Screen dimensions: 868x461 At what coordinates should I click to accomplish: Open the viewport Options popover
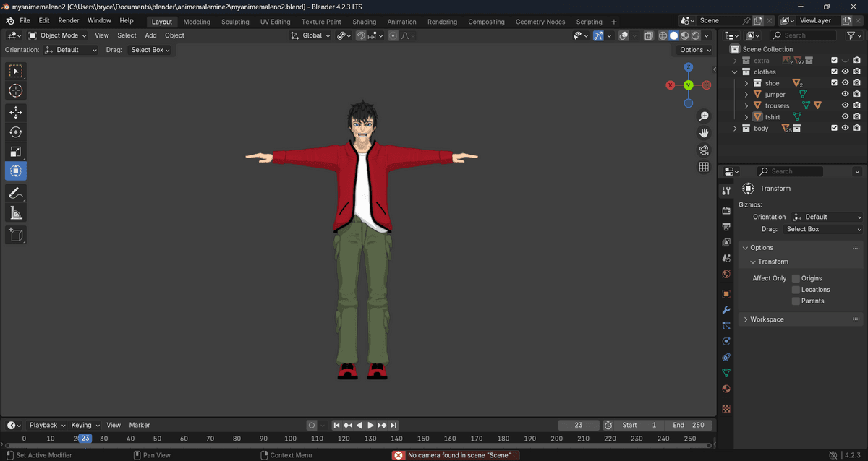click(x=695, y=50)
